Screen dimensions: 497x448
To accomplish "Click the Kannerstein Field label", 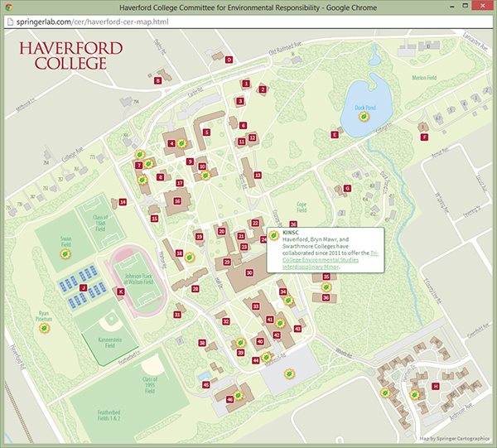I will pyautogui.click(x=109, y=343).
